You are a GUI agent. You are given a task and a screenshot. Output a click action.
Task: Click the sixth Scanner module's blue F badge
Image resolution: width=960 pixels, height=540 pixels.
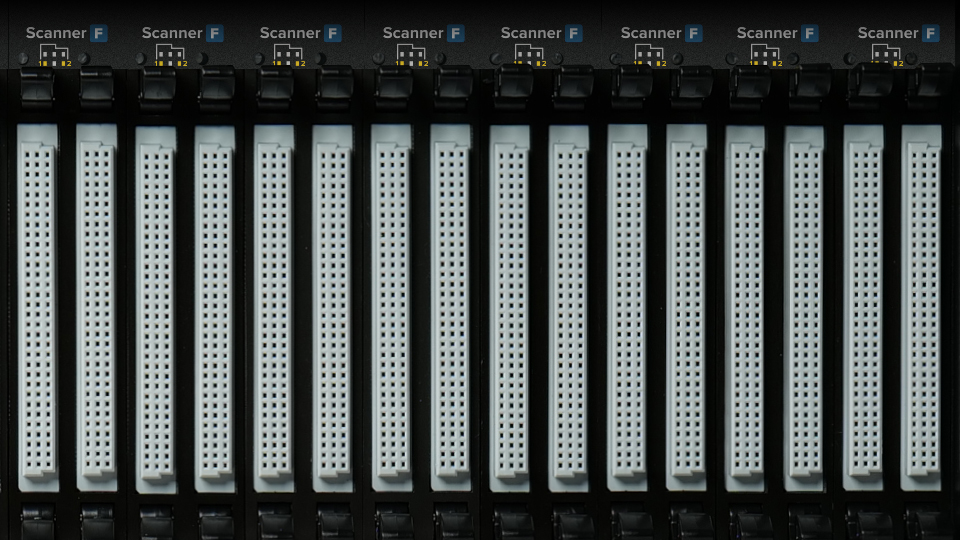[694, 33]
